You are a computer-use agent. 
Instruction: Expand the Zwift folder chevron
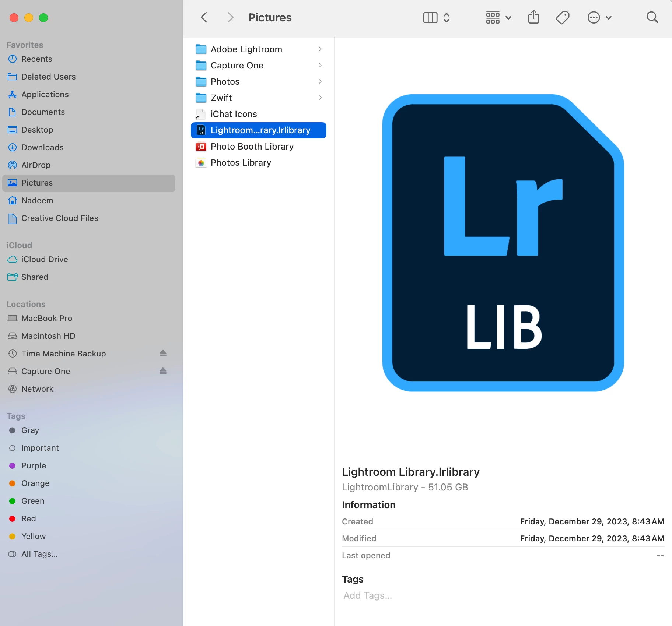coord(320,98)
